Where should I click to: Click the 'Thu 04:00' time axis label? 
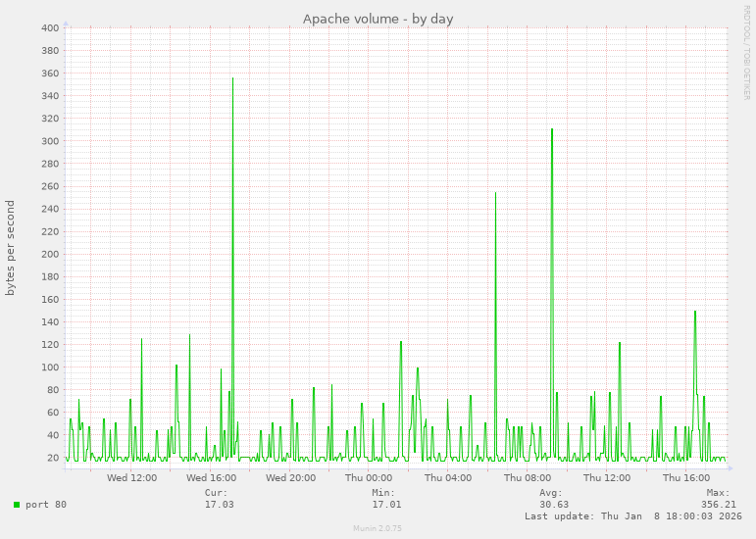pos(448,478)
